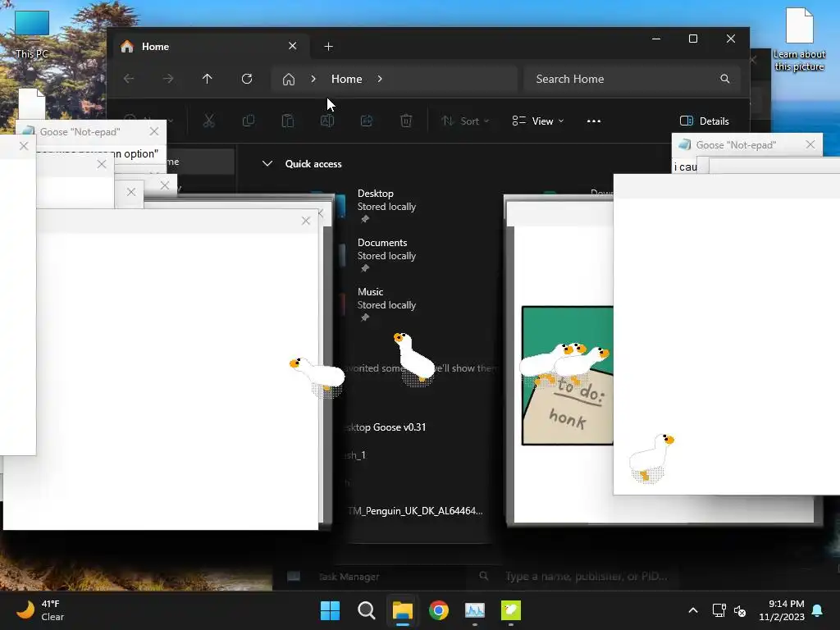Open the See more three-dots menu
Screen dimensions: 840x630
(x=594, y=121)
